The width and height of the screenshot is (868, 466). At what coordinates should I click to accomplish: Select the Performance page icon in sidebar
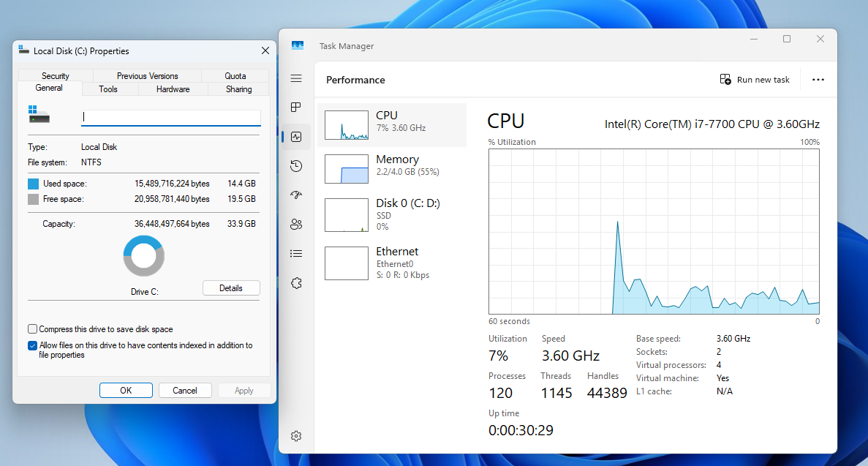pyautogui.click(x=296, y=136)
